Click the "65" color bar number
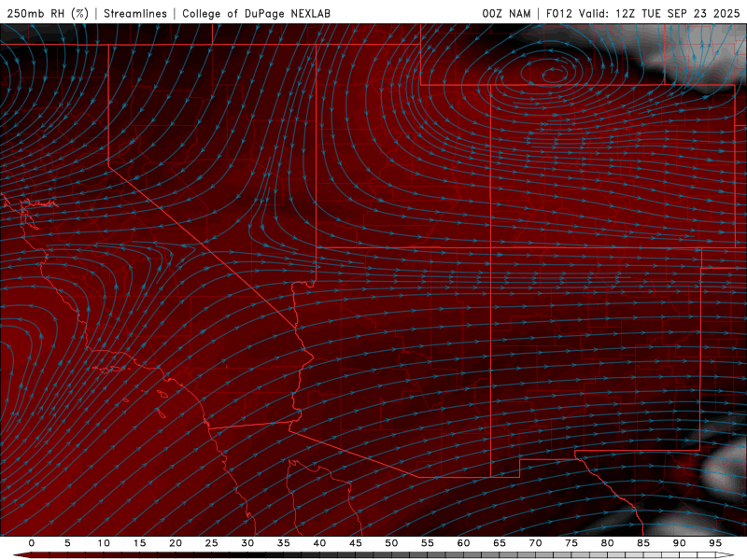Image resolution: width=747 pixels, height=560 pixels. coord(500,543)
